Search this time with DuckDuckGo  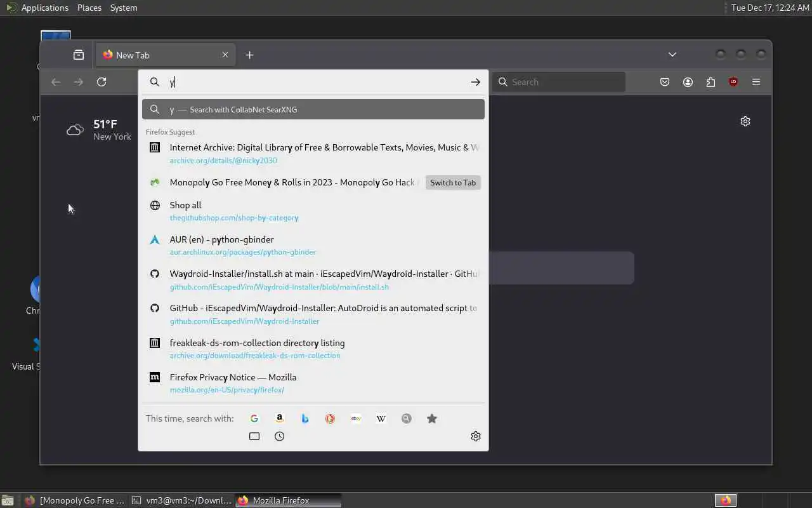click(331, 418)
